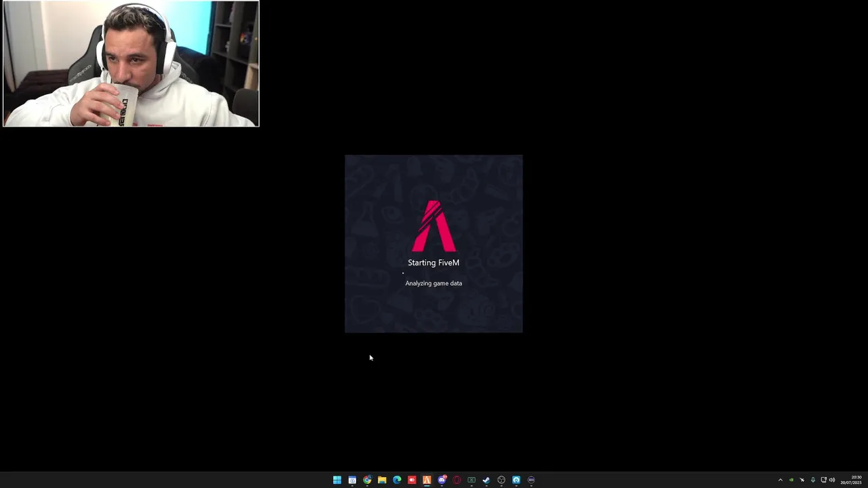Screen dimensions: 868x488
Task: Open Google Chrome from the taskbar
Action: click(x=367, y=480)
